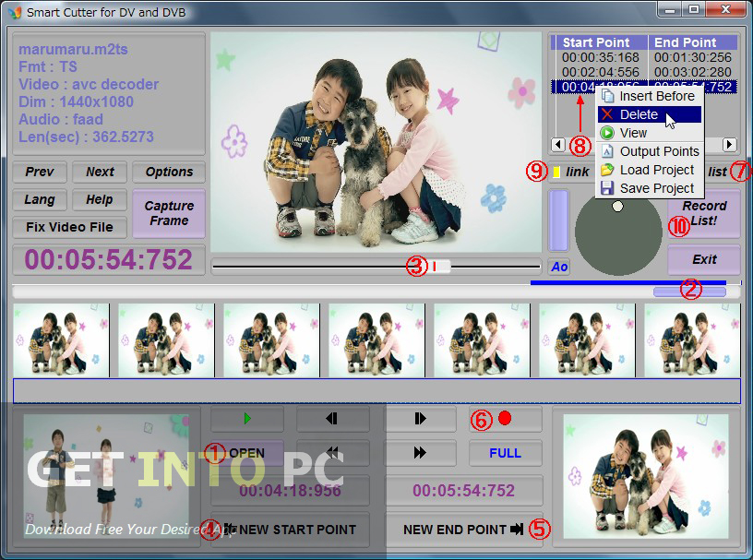The height and width of the screenshot is (560, 753).
Task: Open the Options dialog
Action: [169, 172]
